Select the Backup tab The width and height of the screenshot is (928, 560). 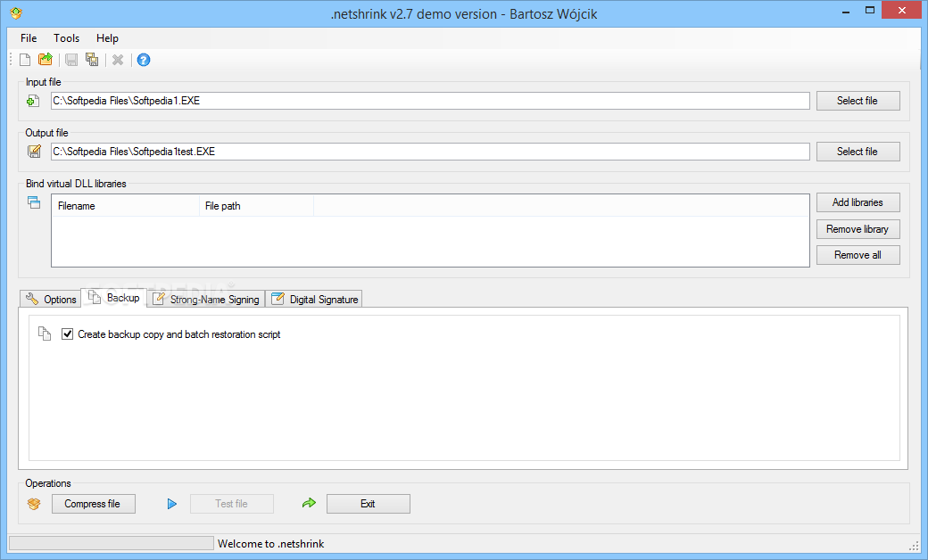pyautogui.click(x=114, y=298)
